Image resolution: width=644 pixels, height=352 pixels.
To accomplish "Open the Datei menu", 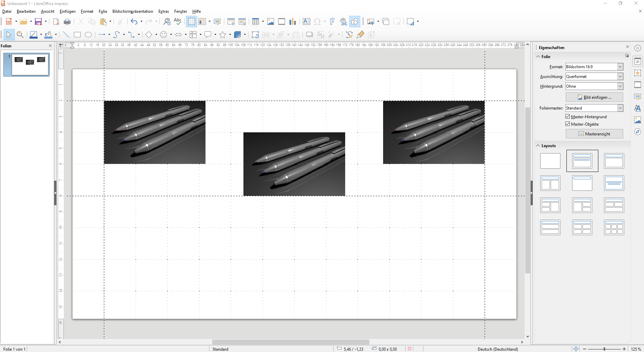I will pyautogui.click(x=7, y=11).
